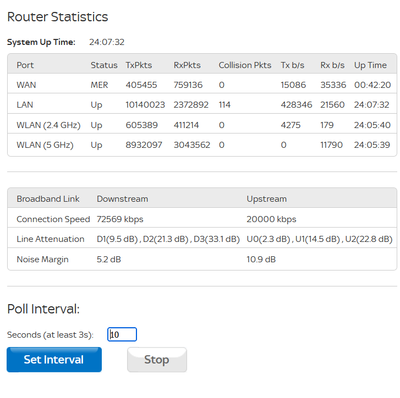Click downstream attenuation D1 D2 D3 values
The width and height of the screenshot is (400, 398).
coord(168,239)
